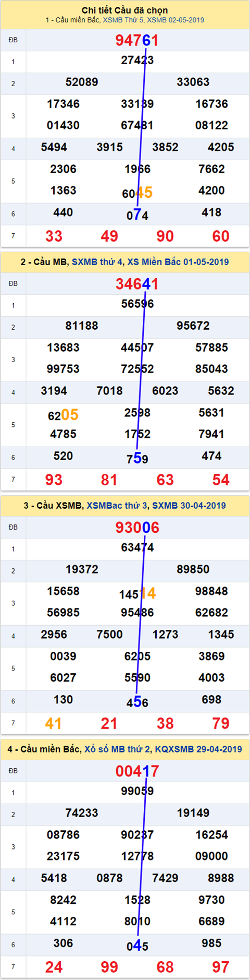Select sixth prize number 074
This screenshot has width=250, height=980.
coord(137,215)
